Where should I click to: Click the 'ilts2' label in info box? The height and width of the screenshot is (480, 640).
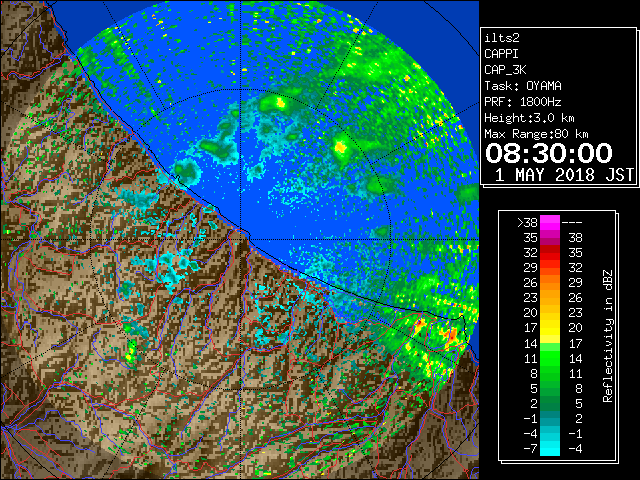point(502,38)
